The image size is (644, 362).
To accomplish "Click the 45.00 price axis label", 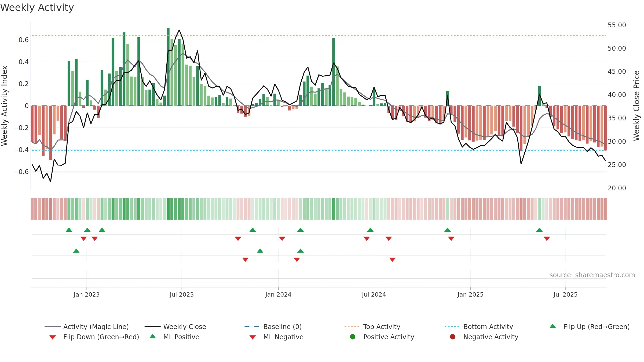I will tap(617, 72).
